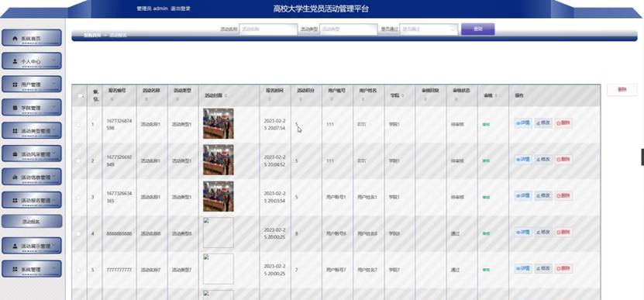Focus the 活动类型 search field
The width and height of the screenshot is (644, 300).
[x=348, y=29]
